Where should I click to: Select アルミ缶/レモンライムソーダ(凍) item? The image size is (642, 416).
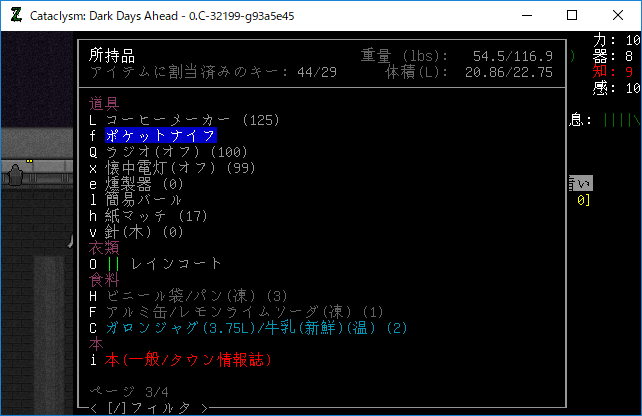pyautogui.click(x=244, y=312)
